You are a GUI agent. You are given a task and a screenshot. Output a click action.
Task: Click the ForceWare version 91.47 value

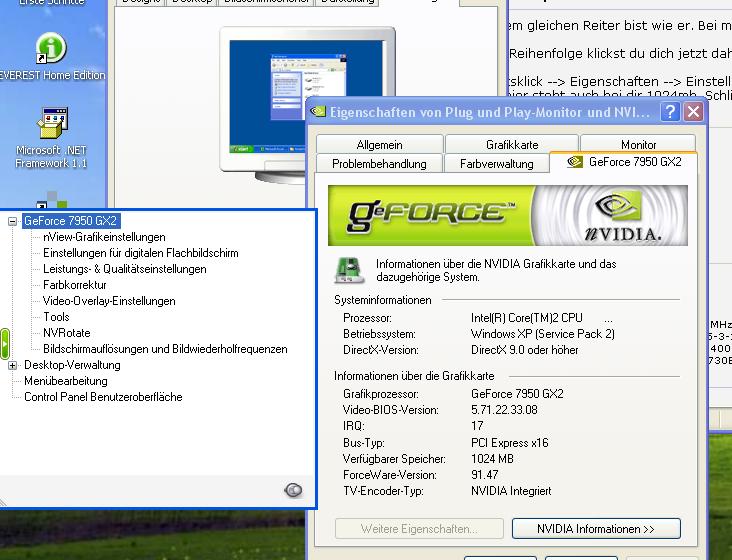click(x=485, y=475)
